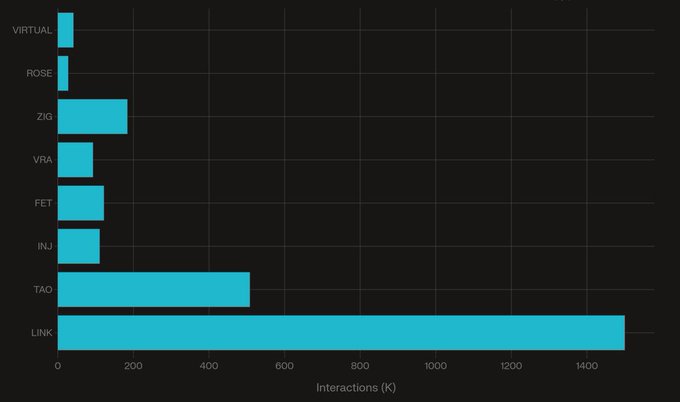Click the ROSE axis label
The height and width of the screenshot is (402, 680).
(40, 73)
